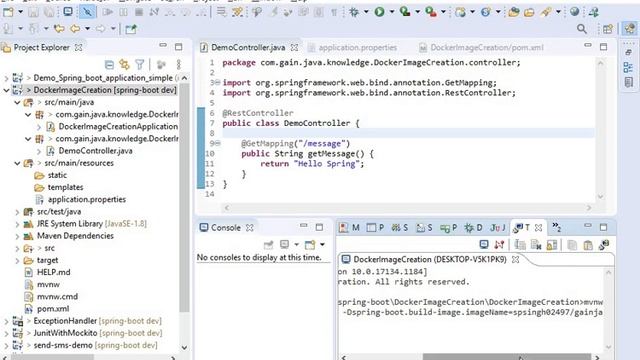Screen dimensions: 640x360
Task: Click the Open Task folder icon
Action: [x=529, y=12]
